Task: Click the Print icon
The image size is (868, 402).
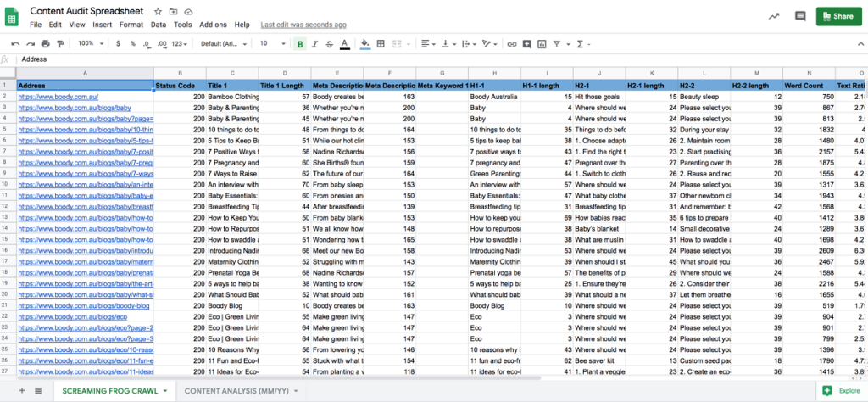Action: pyautogui.click(x=46, y=44)
